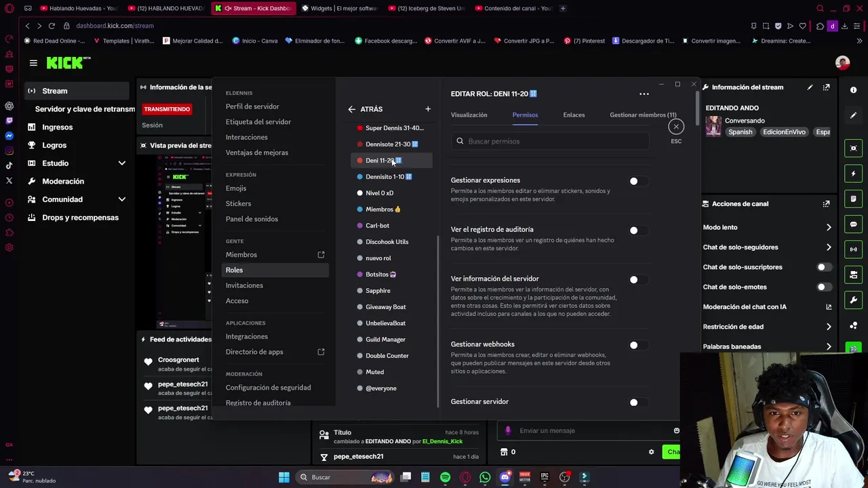Click the notes sidebar icon
This screenshot has height=488, width=868.
pos(853,199)
